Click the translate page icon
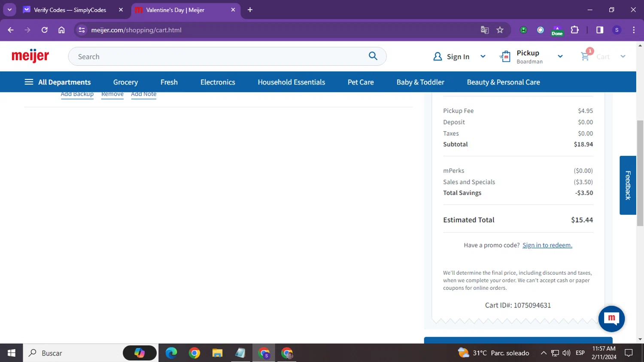The width and height of the screenshot is (644, 362). [485, 30]
